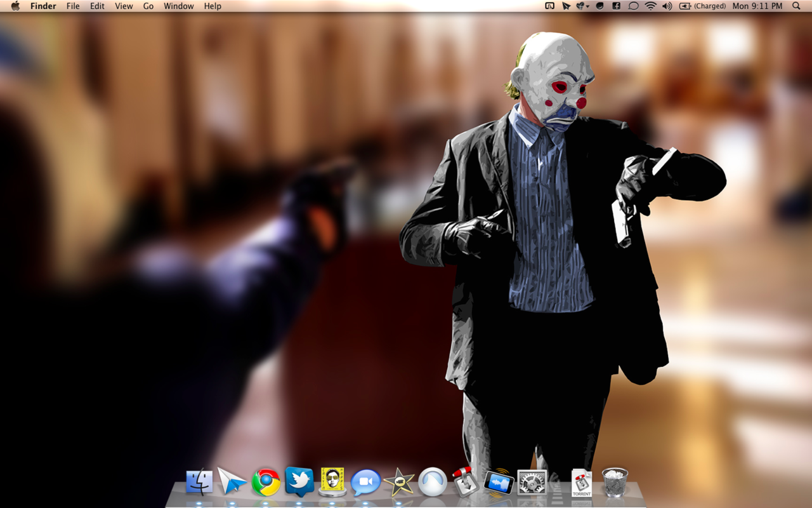
Task: Open the Twitter app in the Dock
Action: point(298,483)
